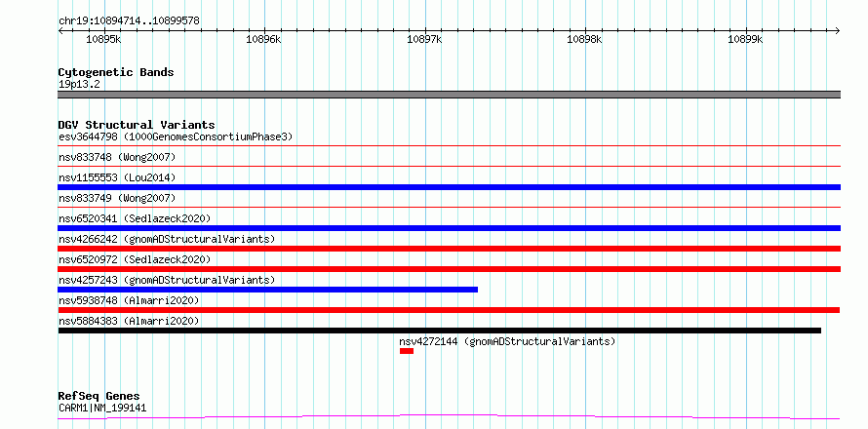Select nsv5938748 (Almarri2020) label

pyautogui.click(x=129, y=300)
